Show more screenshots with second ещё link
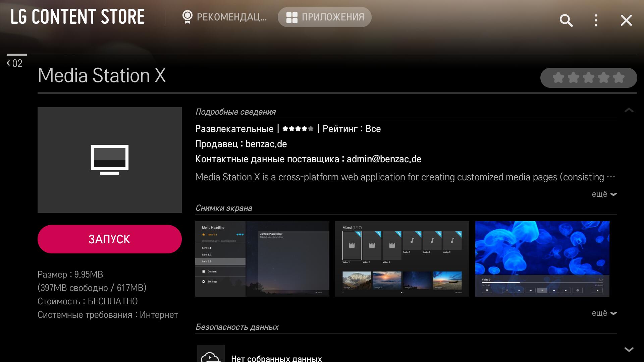The height and width of the screenshot is (362, 644). click(604, 313)
